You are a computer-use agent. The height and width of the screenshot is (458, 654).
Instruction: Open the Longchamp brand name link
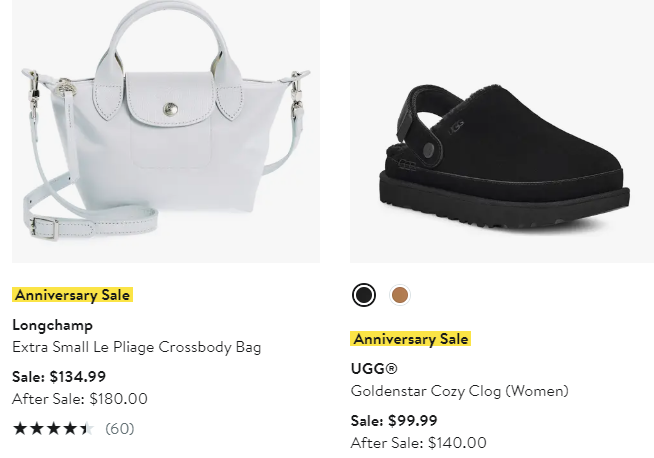click(x=52, y=325)
